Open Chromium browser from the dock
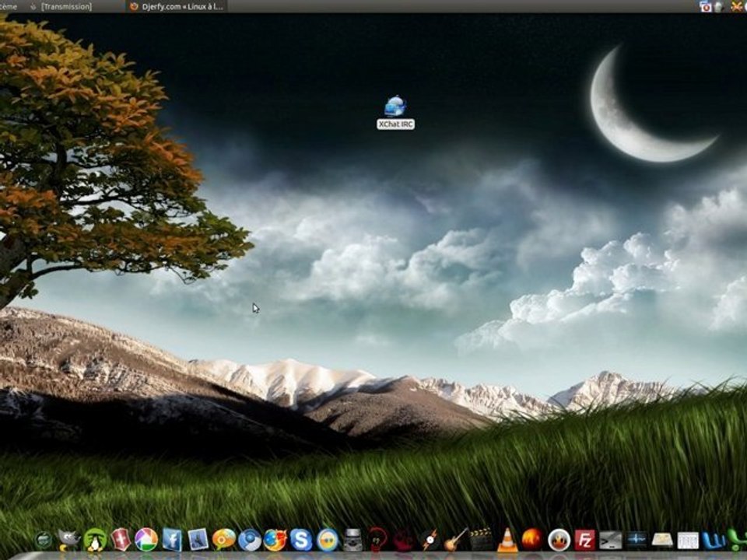 pos(249,539)
